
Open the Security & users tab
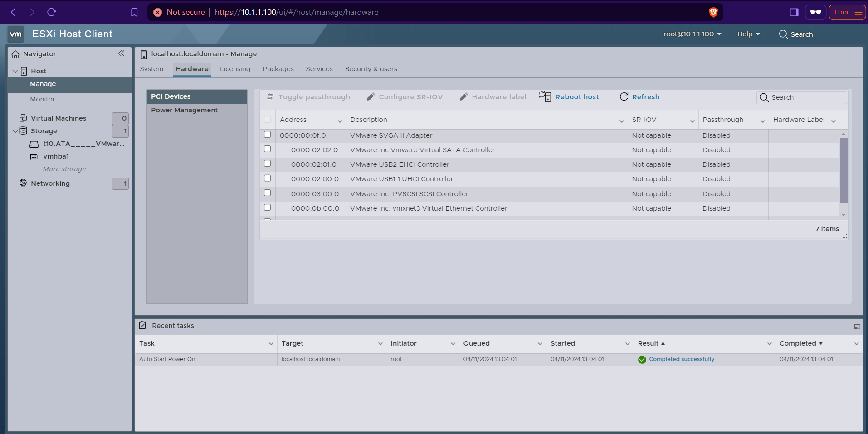coord(371,69)
